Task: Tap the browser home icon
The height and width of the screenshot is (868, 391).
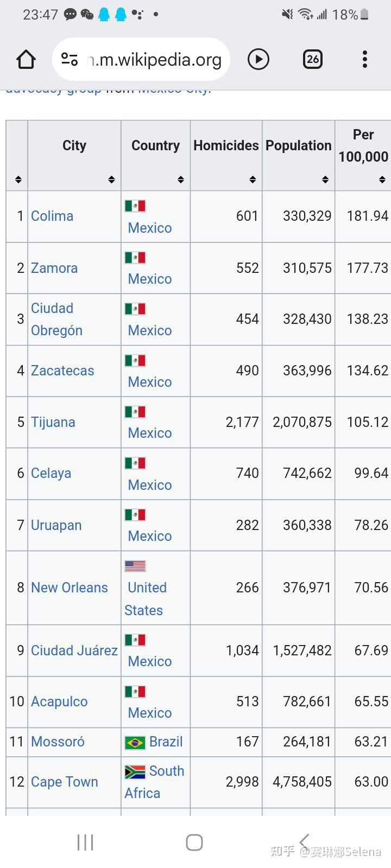Action: (x=26, y=59)
